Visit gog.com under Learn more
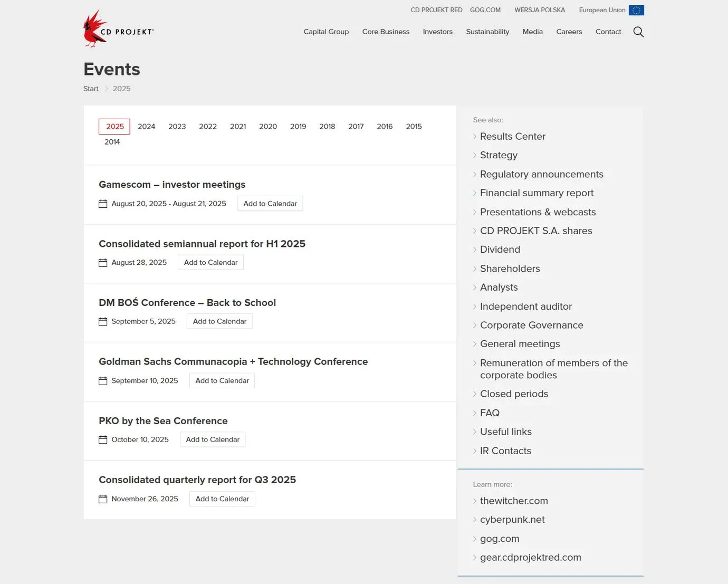728x584 pixels. pyautogui.click(x=500, y=539)
